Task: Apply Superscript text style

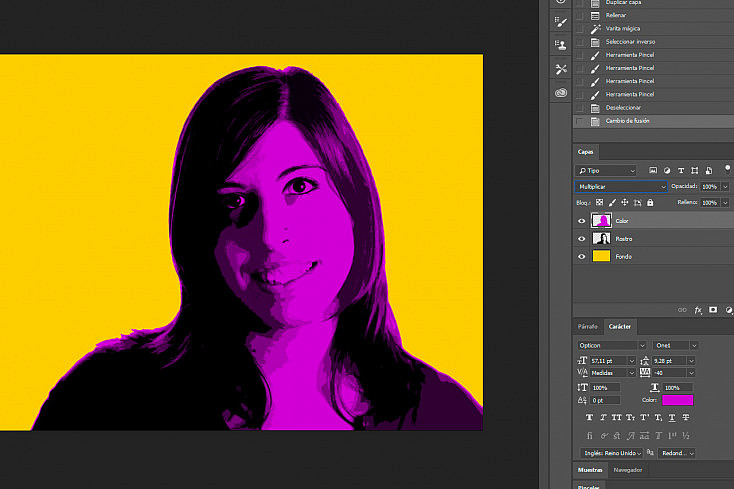Action: coord(645,417)
